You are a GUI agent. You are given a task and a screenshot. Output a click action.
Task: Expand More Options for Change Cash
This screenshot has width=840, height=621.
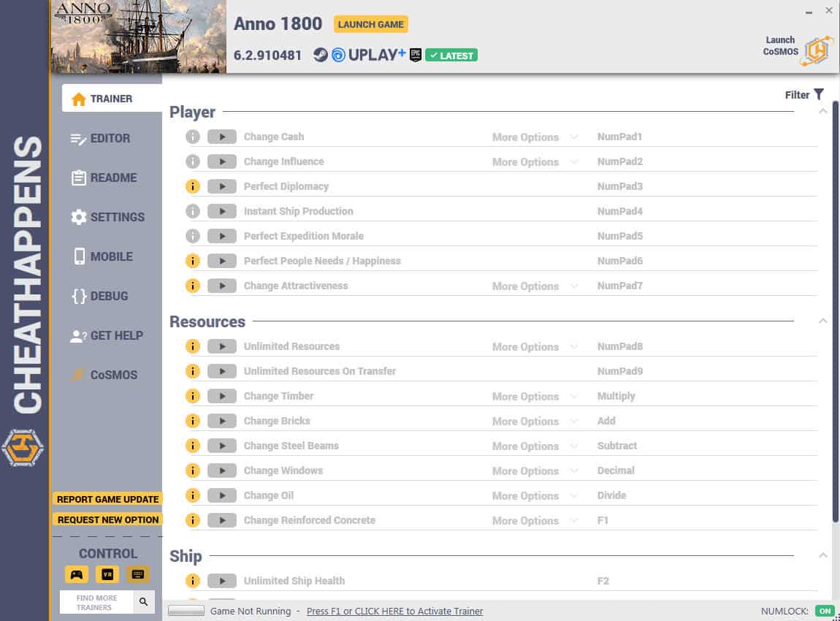(535, 137)
